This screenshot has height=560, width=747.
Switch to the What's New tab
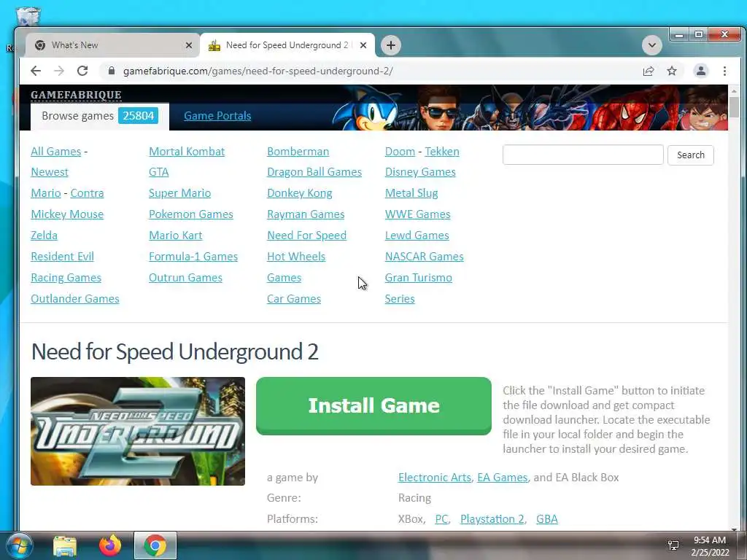click(x=112, y=45)
